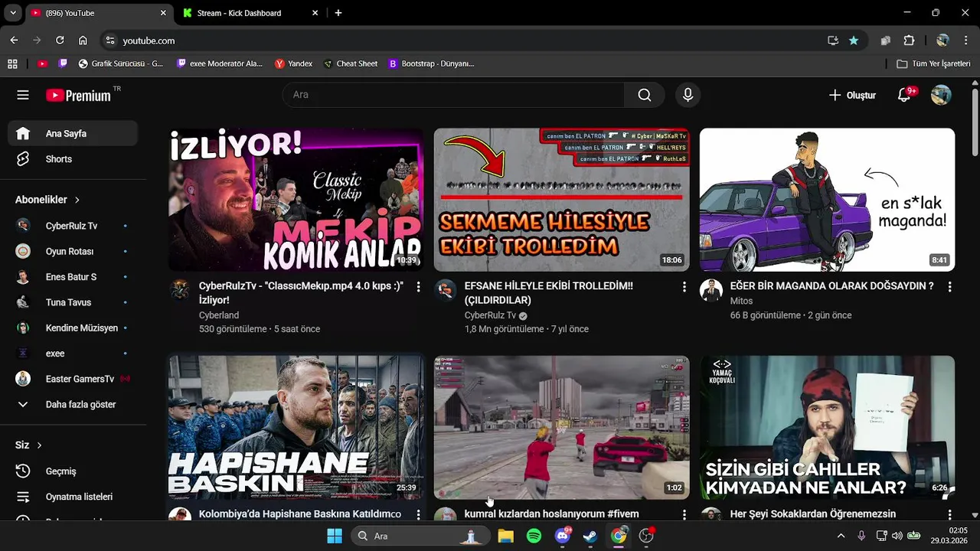Open more options for Kolombiya'da Hapishane video
Screen dimensions: 980x551
(x=418, y=514)
